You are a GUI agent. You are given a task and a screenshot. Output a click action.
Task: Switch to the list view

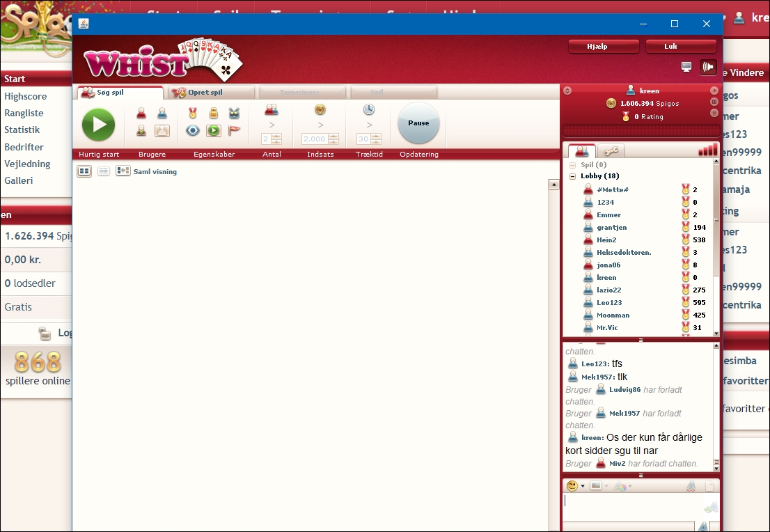coord(103,171)
